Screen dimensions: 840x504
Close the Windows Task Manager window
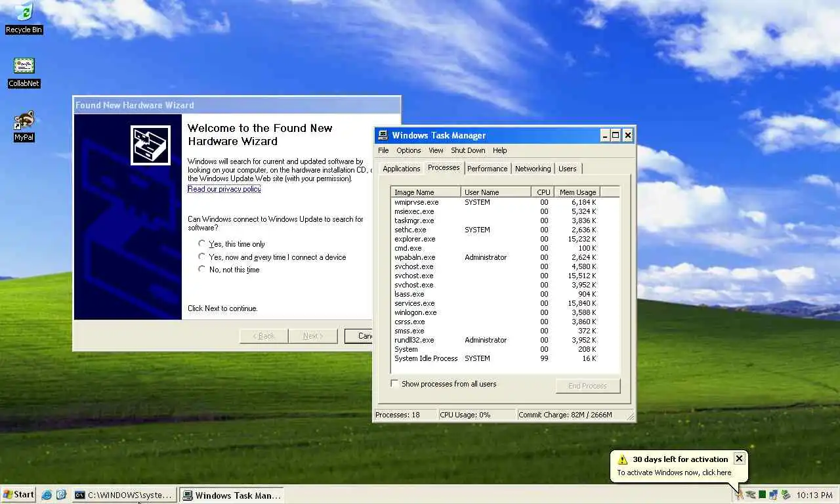point(628,135)
